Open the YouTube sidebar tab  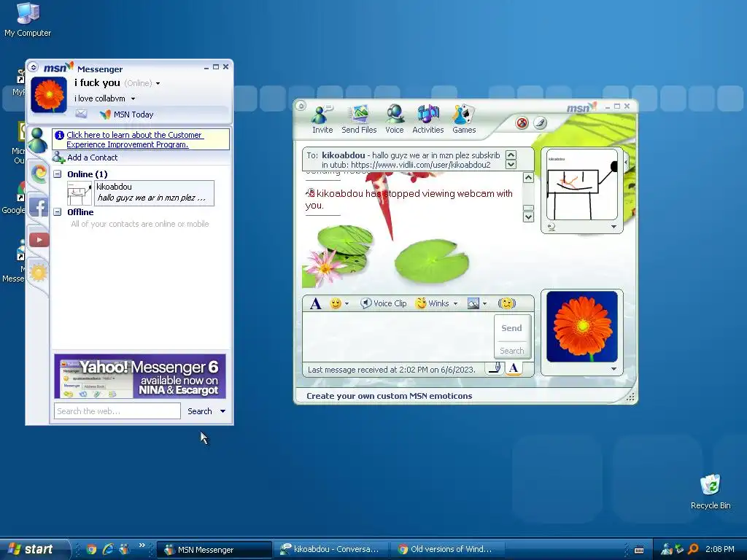39,239
